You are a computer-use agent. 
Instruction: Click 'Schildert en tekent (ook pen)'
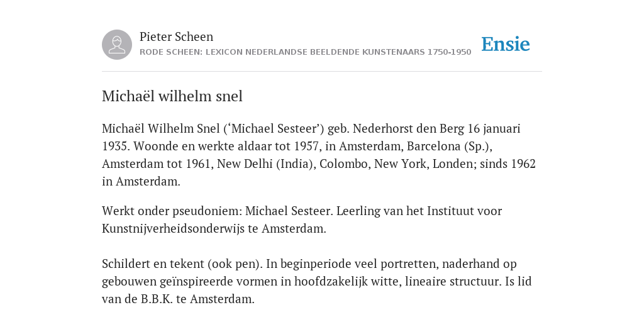pyautogui.click(x=182, y=264)
